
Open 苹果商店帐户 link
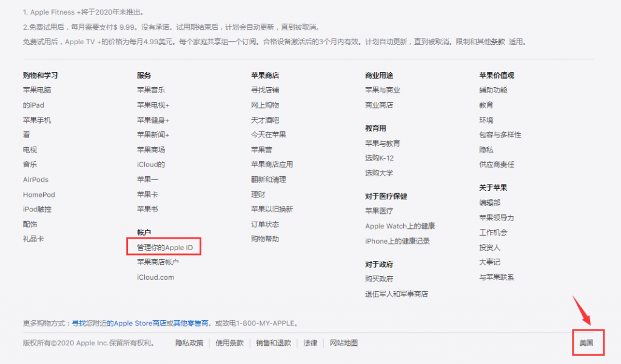158,262
